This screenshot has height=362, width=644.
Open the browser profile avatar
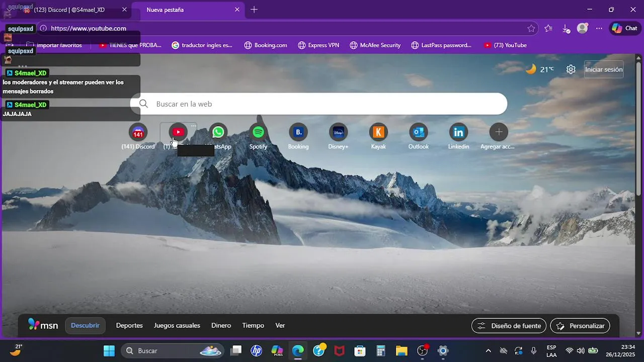[x=583, y=28]
